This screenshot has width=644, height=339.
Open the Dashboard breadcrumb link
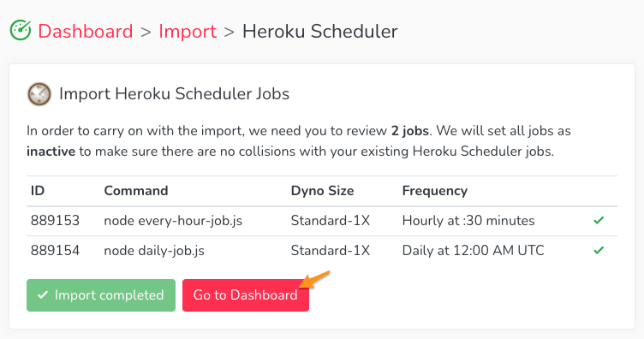tap(86, 31)
